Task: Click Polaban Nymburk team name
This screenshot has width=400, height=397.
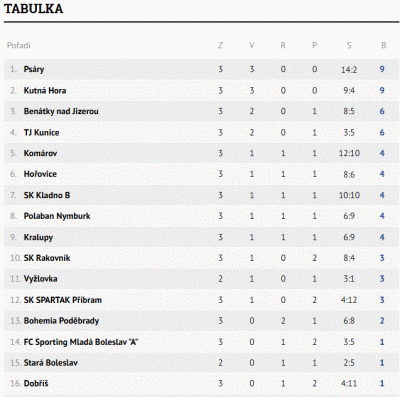Action: pos(57,216)
